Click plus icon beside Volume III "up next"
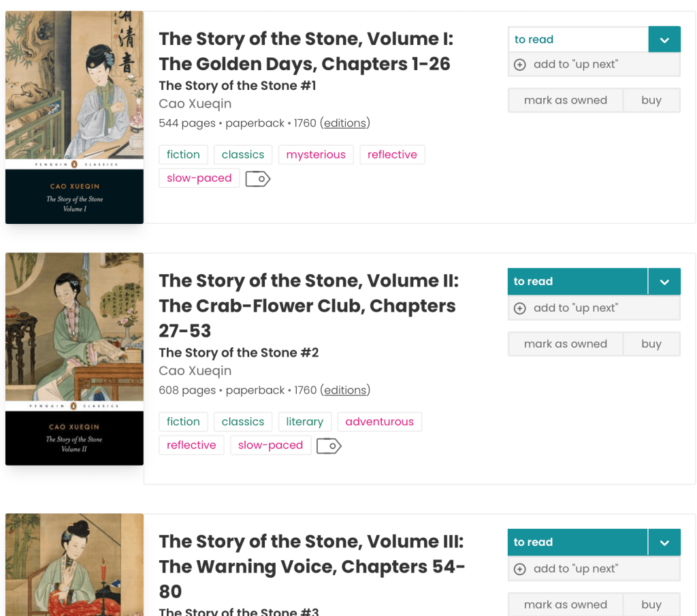This screenshot has width=697, height=616. click(520, 569)
